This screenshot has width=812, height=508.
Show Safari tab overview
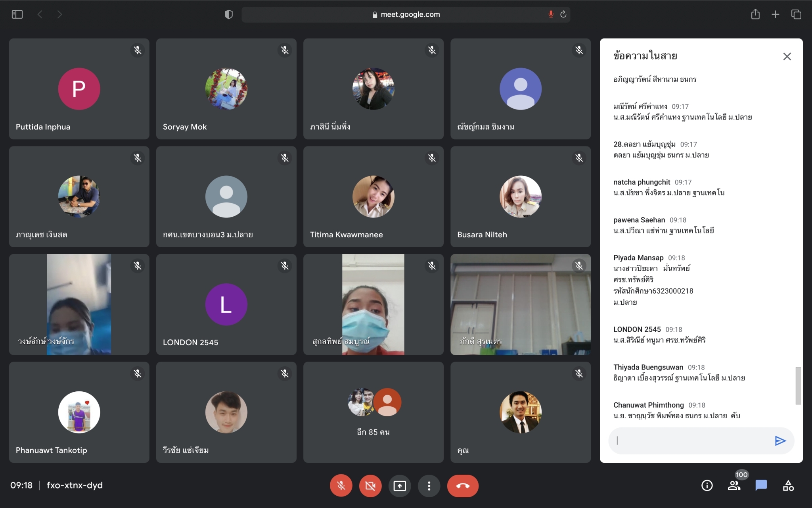tap(796, 15)
